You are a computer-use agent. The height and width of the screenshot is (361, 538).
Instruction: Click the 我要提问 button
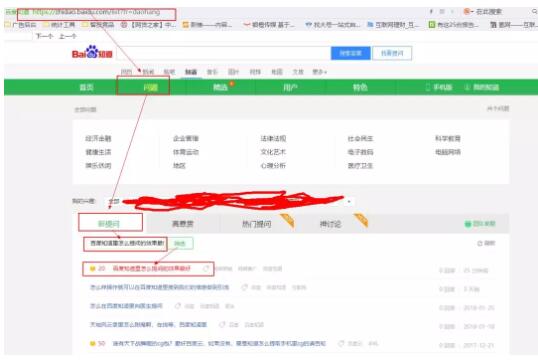pyautogui.click(x=392, y=53)
